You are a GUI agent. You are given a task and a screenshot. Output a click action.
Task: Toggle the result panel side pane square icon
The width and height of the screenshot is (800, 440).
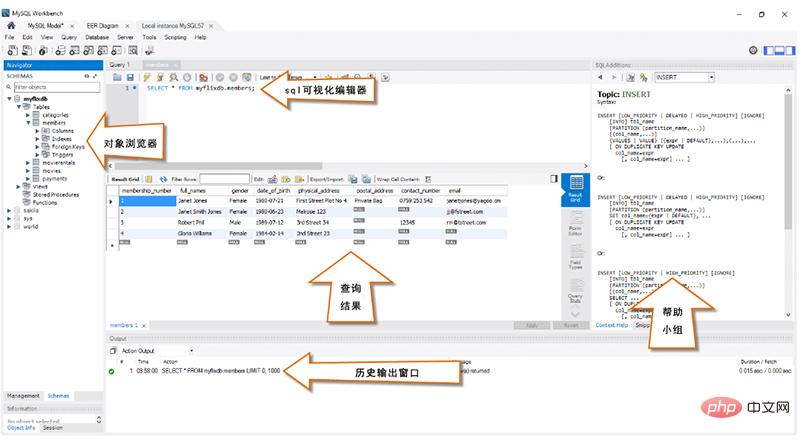click(x=554, y=179)
